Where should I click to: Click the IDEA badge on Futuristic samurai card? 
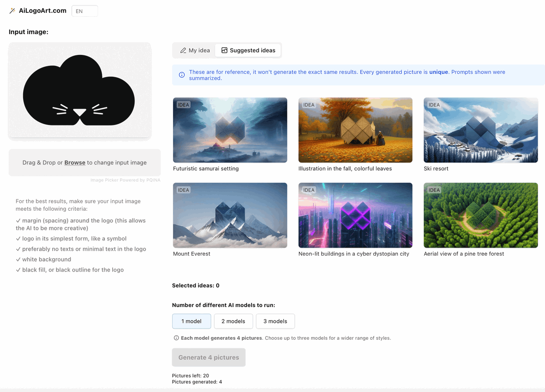[x=183, y=105]
